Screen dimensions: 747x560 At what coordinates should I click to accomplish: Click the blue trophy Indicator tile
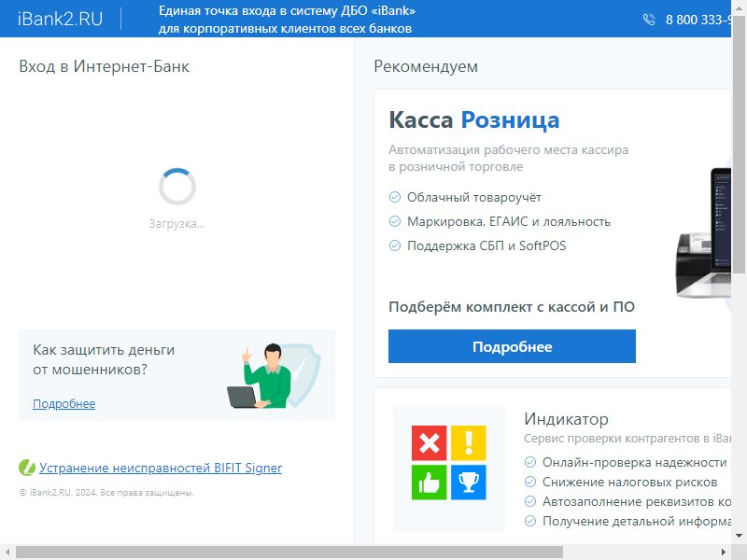[469, 483]
